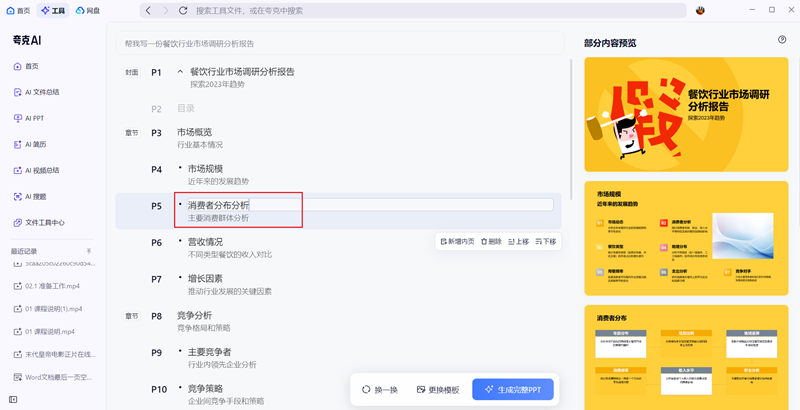Edit P8 description 竞争格局和策略

pos(204,327)
